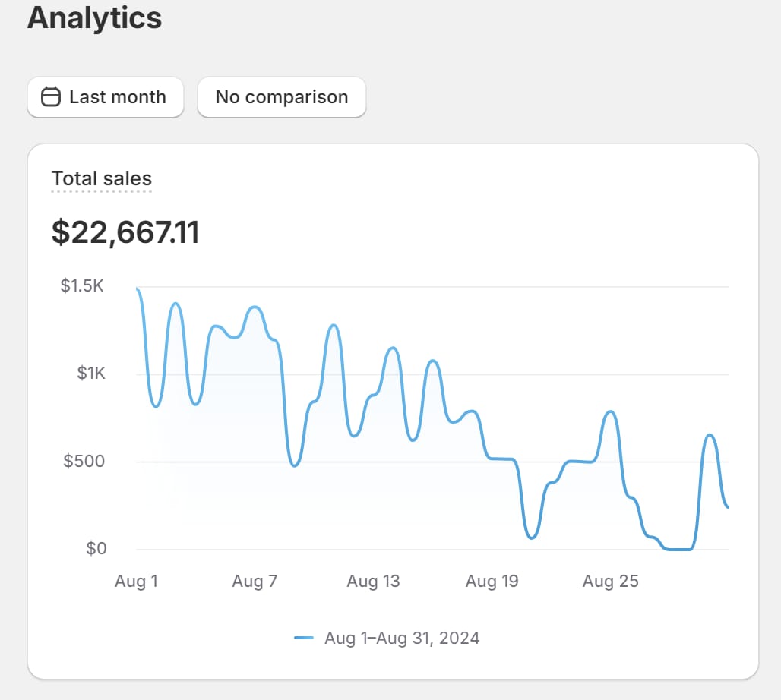
Task: Click the $1K axis label
Action: point(91,373)
